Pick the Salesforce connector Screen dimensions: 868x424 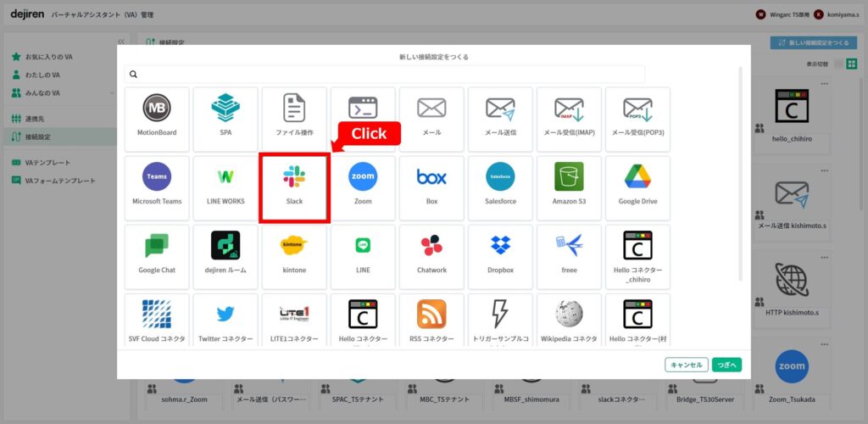(x=500, y=188)
